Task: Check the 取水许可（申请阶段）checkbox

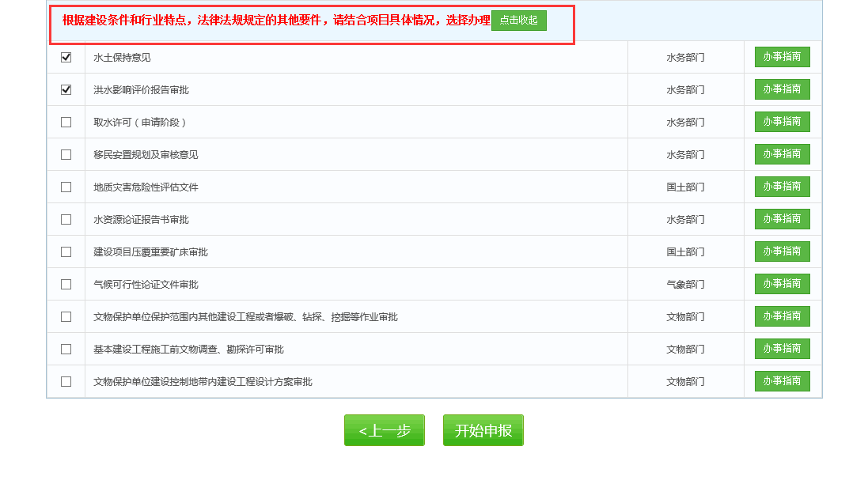Action: coord(66,122)
